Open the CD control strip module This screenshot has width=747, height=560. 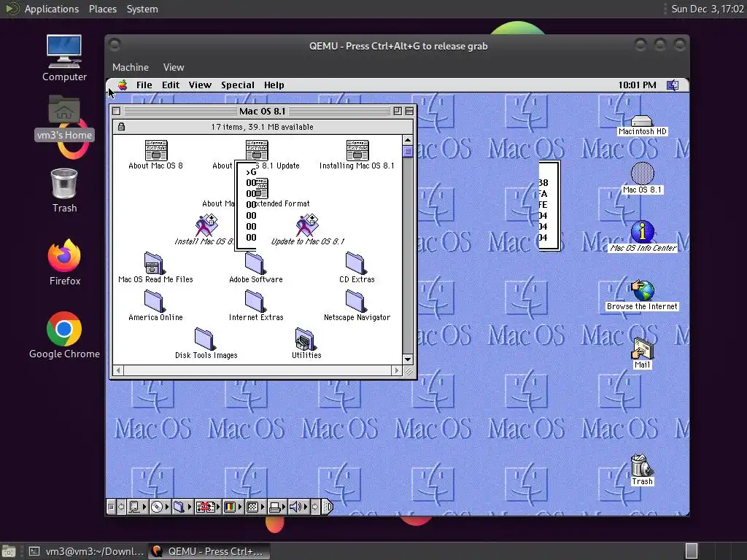coord(160,507)
